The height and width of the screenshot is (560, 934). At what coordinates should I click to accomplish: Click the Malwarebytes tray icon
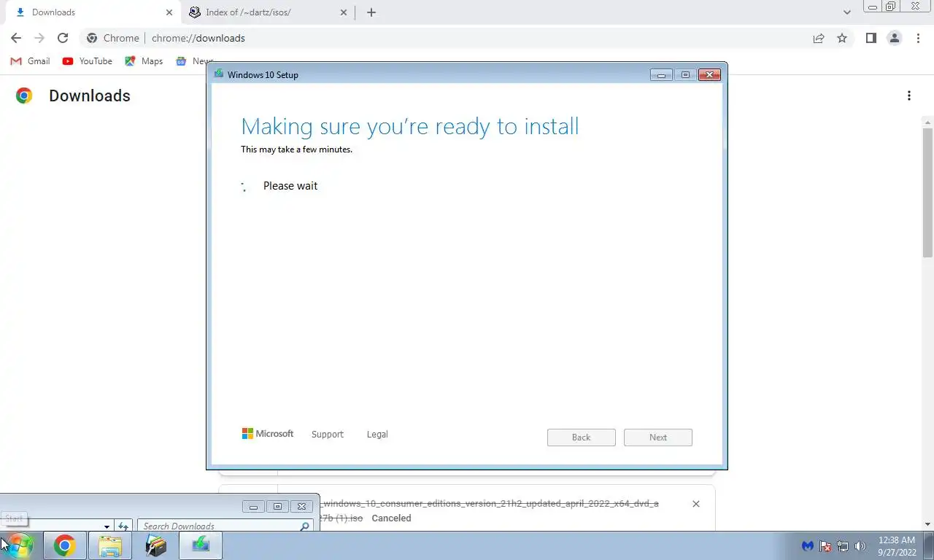click(808, 546)
